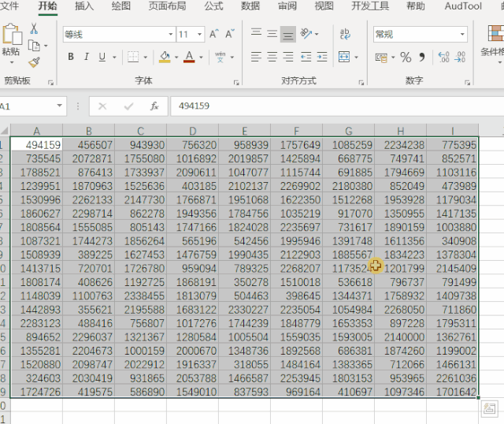The image size is (504, 424).
Task: Select all cells corner triangle
Action: point(5,131)
